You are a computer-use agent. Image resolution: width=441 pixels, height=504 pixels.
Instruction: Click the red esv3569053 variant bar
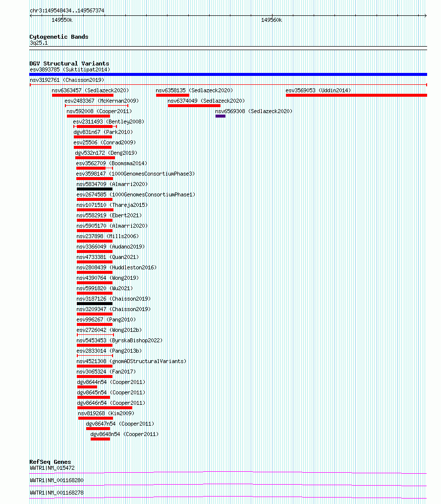[356, 95]
